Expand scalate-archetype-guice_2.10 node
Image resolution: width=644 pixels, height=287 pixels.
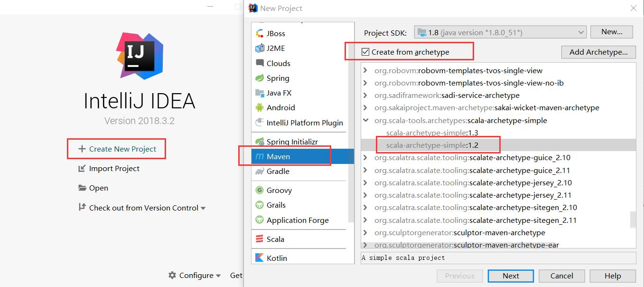(365, 157)
